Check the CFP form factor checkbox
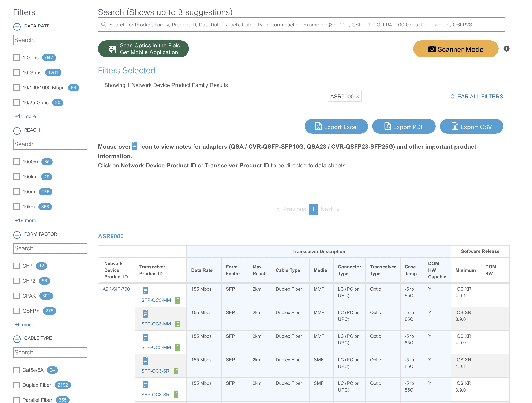 point(16,266)
